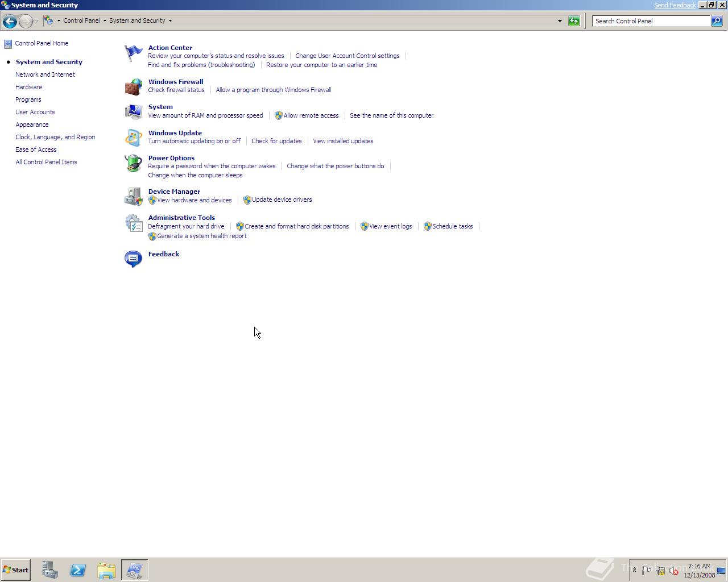
Task: Click Generate a system health report
Action: point(202,236)
